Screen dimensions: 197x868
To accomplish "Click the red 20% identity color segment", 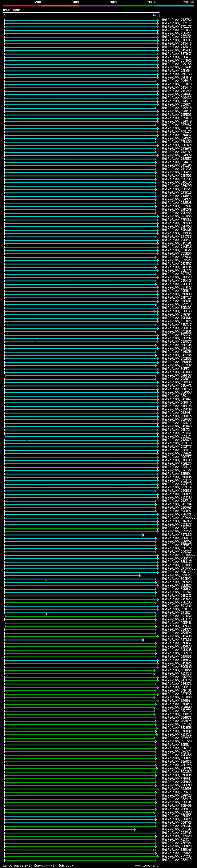I will [22, 6].
